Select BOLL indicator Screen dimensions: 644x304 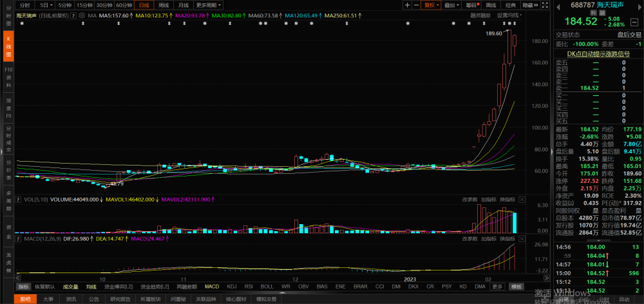pos(267,287)
